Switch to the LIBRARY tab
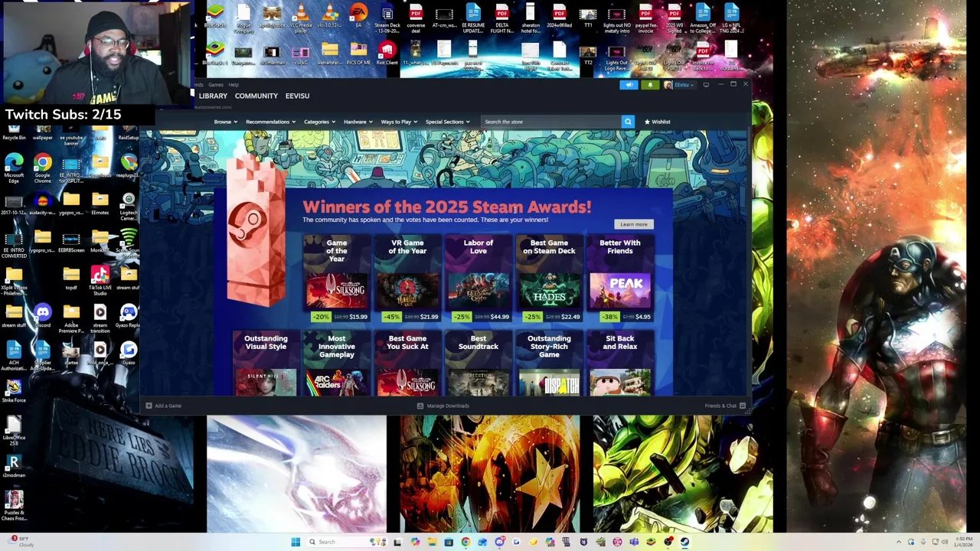This screenshot has width=980, height=551. pyautogui.click(x=213, y=96)
